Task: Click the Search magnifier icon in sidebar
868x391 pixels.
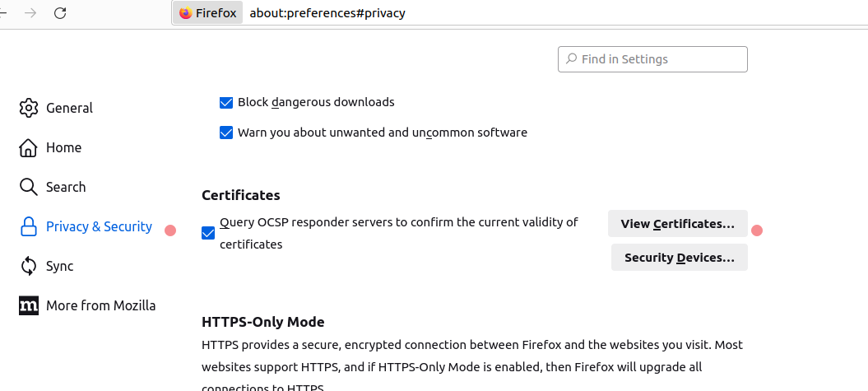Action: [29, 187]
